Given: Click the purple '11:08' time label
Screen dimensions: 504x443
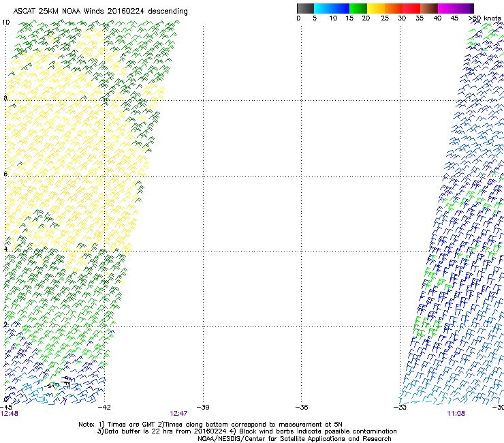Looking at the screenshot, I should coord(456,414).
